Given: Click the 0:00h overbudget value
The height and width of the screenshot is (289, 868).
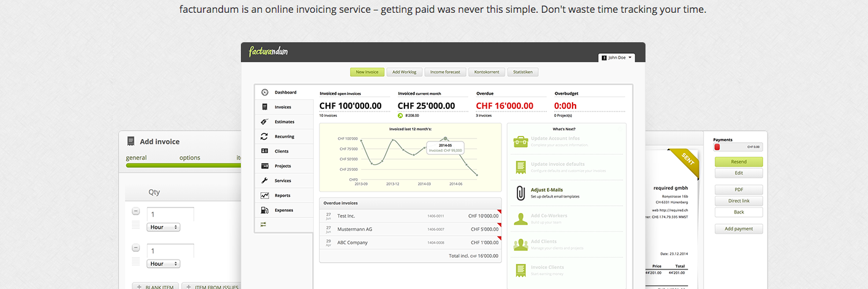Looking at the screenshot, I should (566, 106).
